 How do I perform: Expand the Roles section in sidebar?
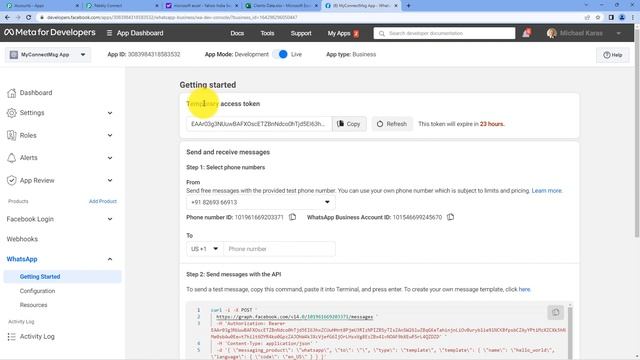click(x=110, y=136)
